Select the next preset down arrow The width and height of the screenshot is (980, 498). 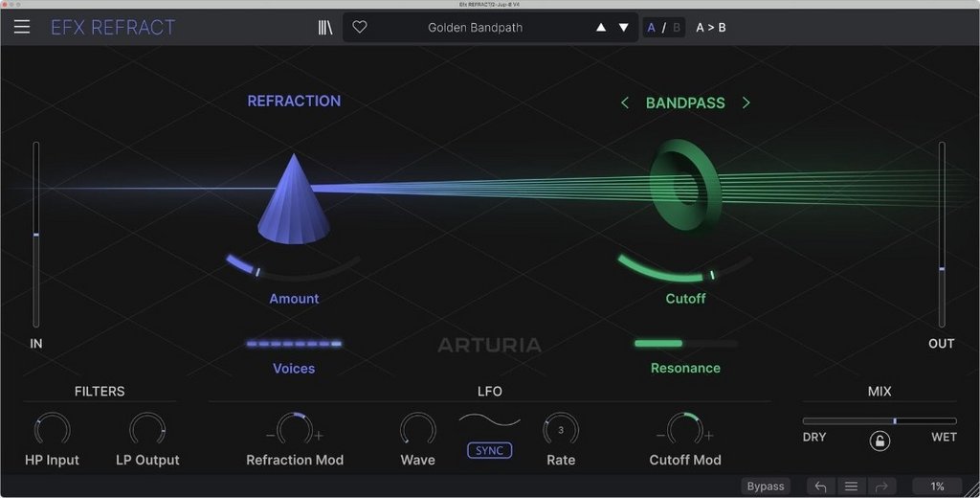(623, 27)
